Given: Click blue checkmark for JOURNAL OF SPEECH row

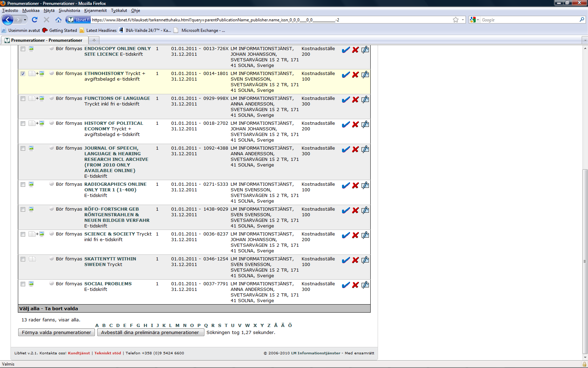Looking at the screenshot, I should click(x=346, y=149).
